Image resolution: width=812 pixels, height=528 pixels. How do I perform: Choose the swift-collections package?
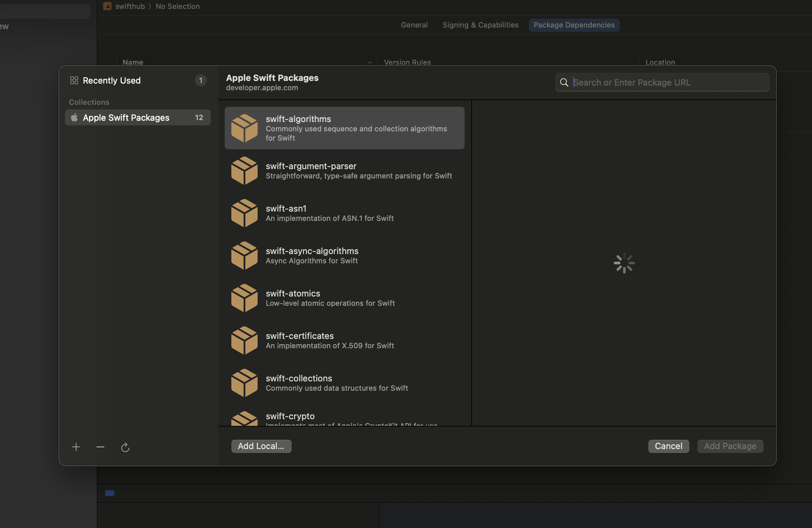tap(345, 383)
